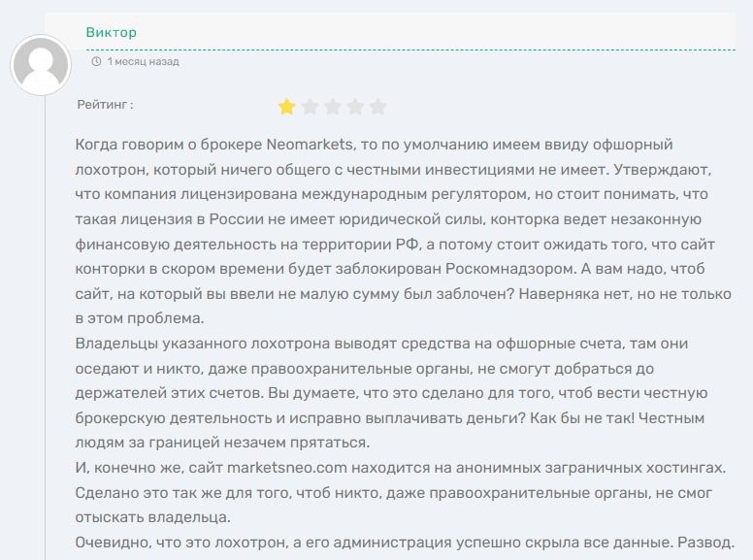The height and width of the screenshot is (560, 753).
Task: Click the clock icon beside the timestamp
Action: coord(96,61)
